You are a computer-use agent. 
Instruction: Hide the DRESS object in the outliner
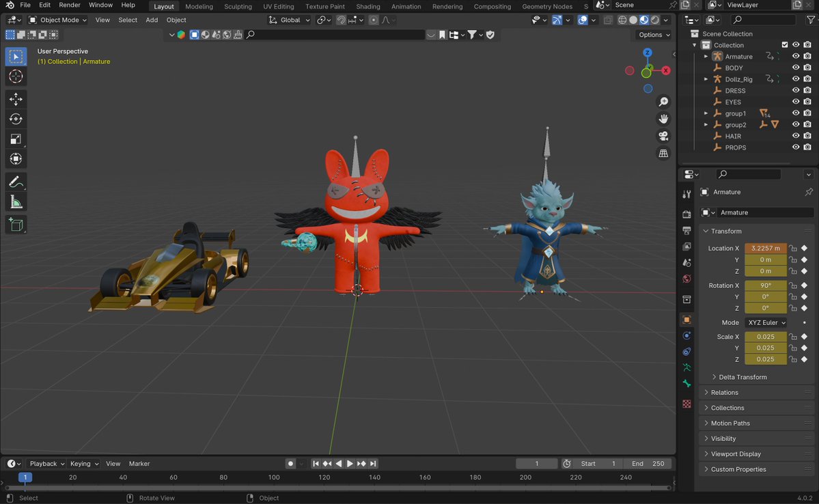pyautogui.click(x=796, y=90)
